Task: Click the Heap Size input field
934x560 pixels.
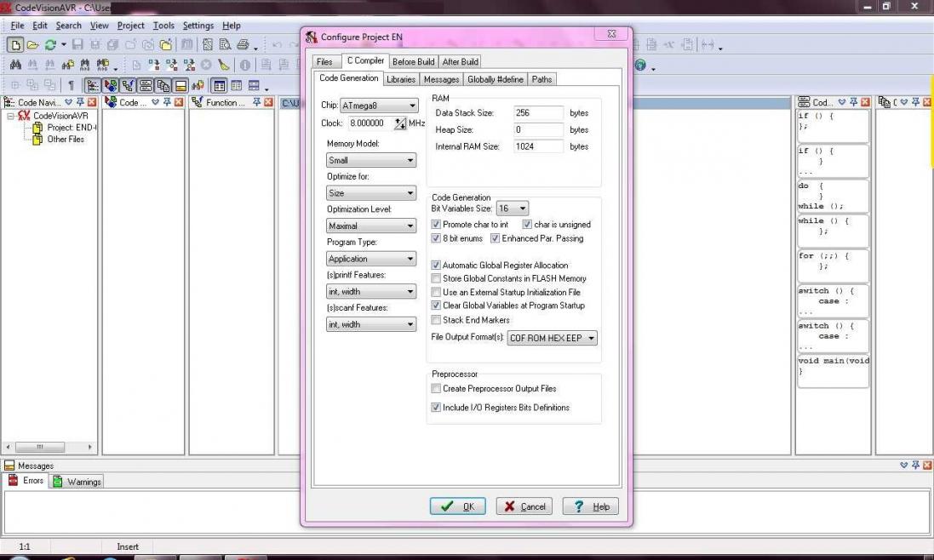Action: click(538, 129)
